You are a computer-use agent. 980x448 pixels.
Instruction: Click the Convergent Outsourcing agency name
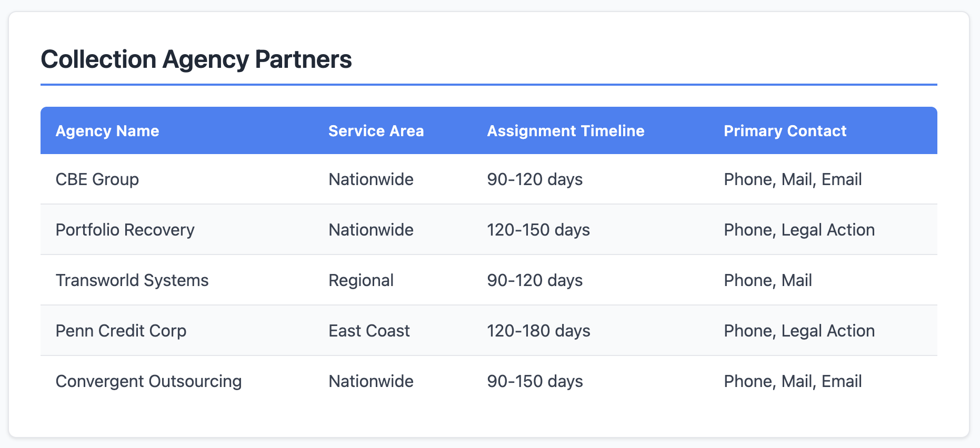tap(149, 381)
